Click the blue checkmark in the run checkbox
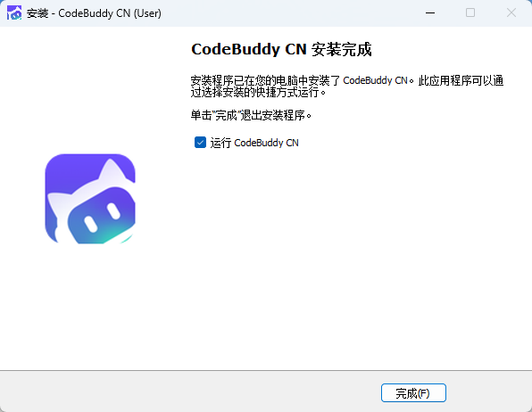Viewport: 532px width, 412px height. [x=200, y=143]
